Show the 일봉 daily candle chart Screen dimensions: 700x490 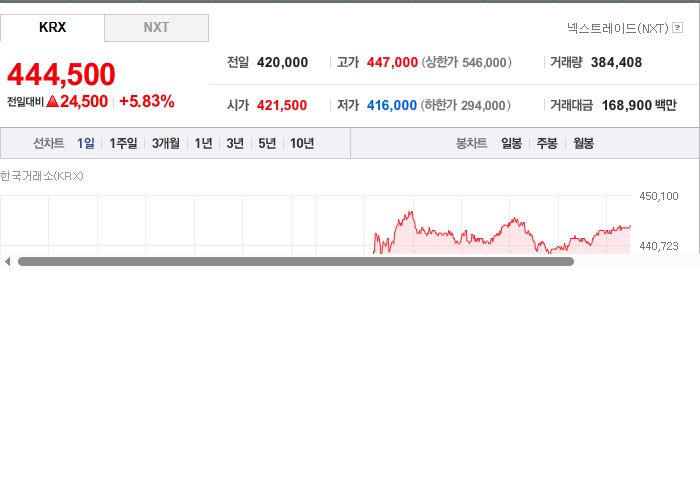click(512, 143)
